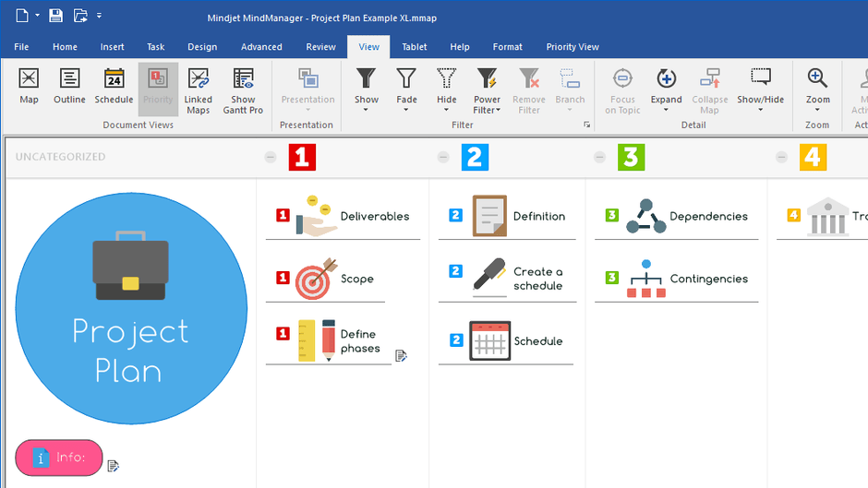Image resolution: width=868 pixels, height=488 pixels.
Task: Expand the Show/Hide dropdown
Action: [x=760, y=89]
